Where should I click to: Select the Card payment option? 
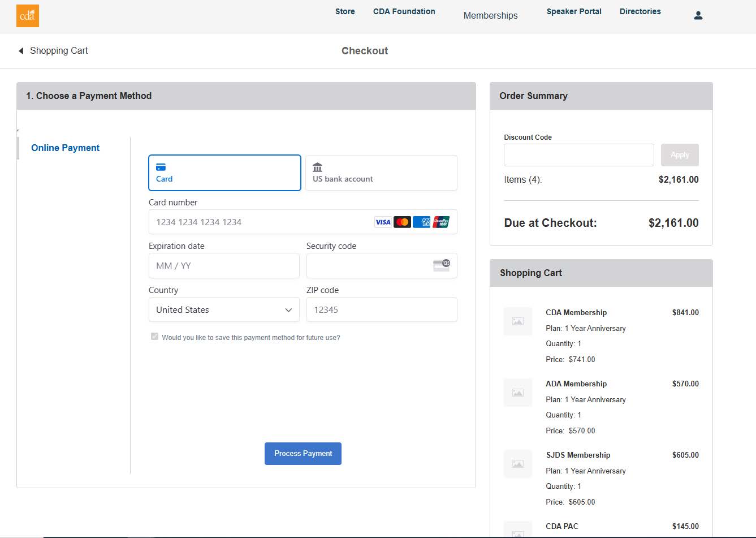[224, 173]
